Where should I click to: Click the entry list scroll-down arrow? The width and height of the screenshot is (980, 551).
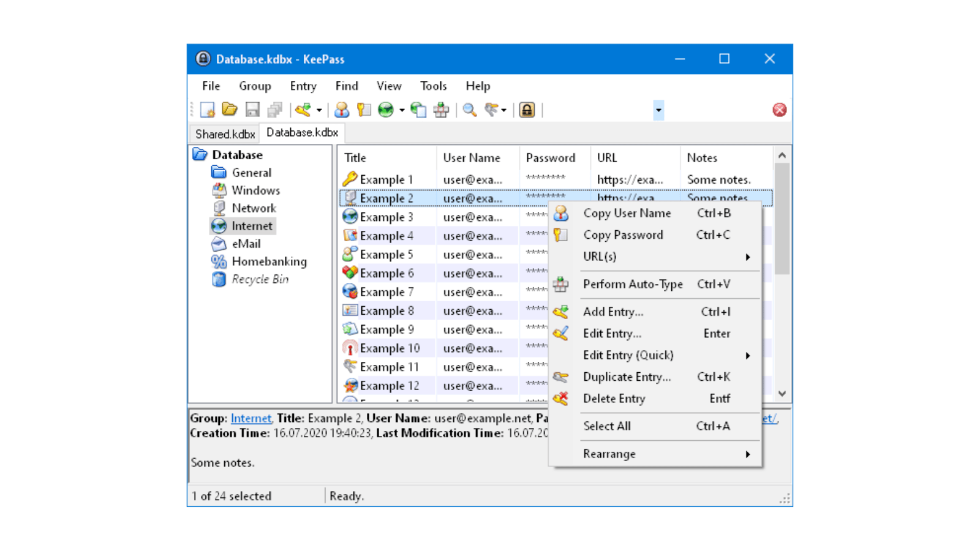pos(782,394)
